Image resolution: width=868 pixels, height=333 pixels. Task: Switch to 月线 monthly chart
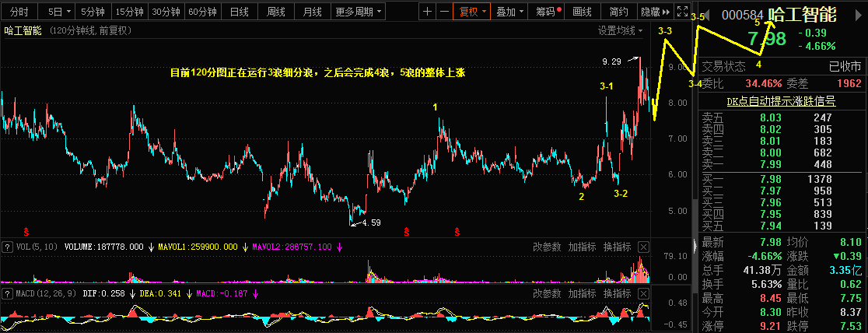[x=312, y=11]
